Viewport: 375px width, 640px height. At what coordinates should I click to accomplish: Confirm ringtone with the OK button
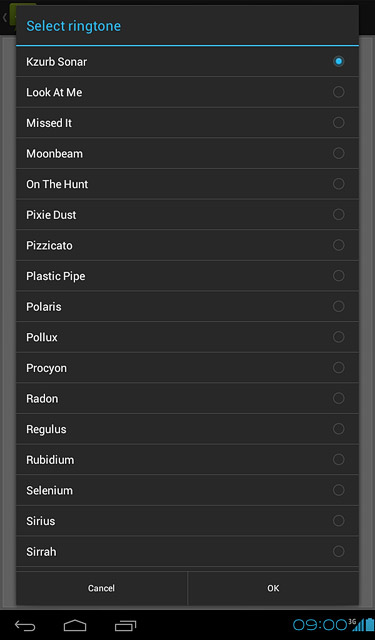[273, 588]
